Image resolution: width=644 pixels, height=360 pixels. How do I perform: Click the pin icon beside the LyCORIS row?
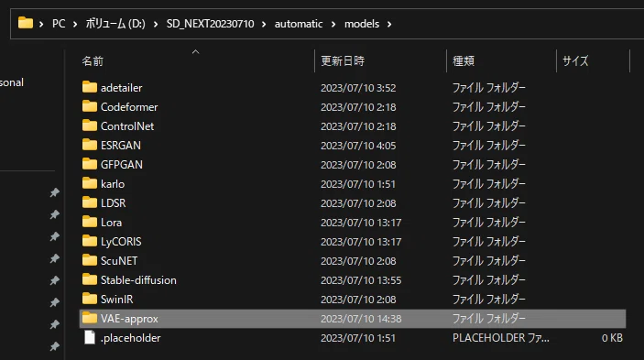(x=55, y=236)
